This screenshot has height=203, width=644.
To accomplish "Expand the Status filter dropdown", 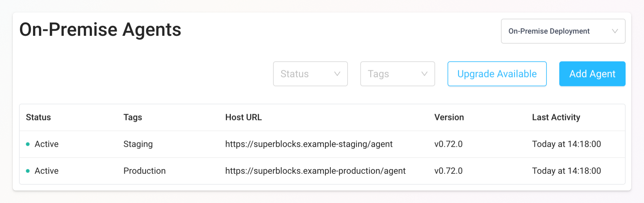I will coord(310,74).
